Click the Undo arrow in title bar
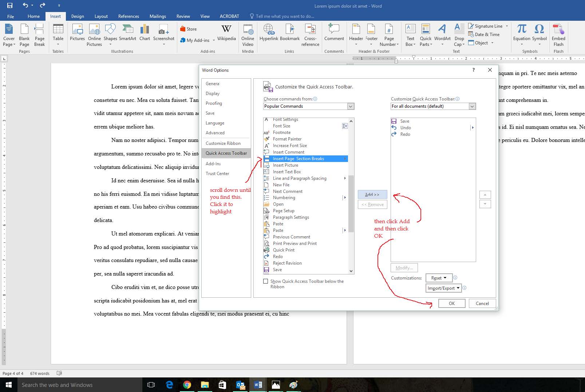The width and height of the screenshot is (585, 392). coord(25,5)
